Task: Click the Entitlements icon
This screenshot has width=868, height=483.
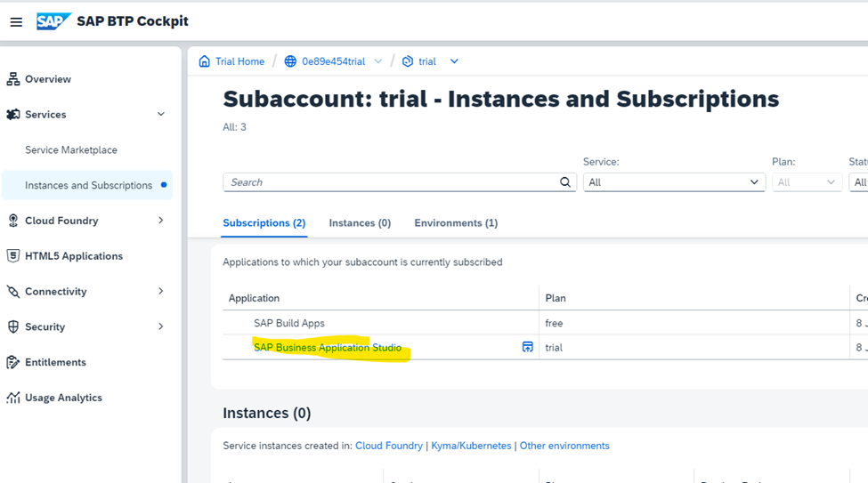Action: (x=13, y=362)
